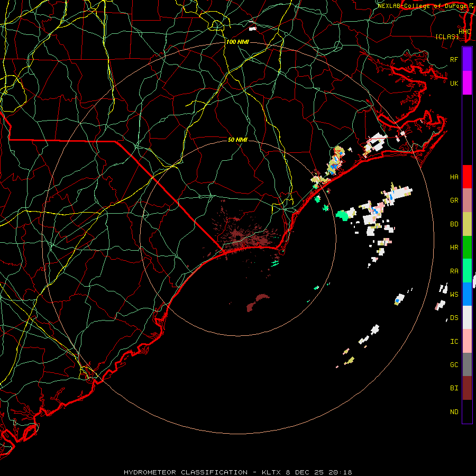Click the KLTX radar site center echo

click(239, 237)
